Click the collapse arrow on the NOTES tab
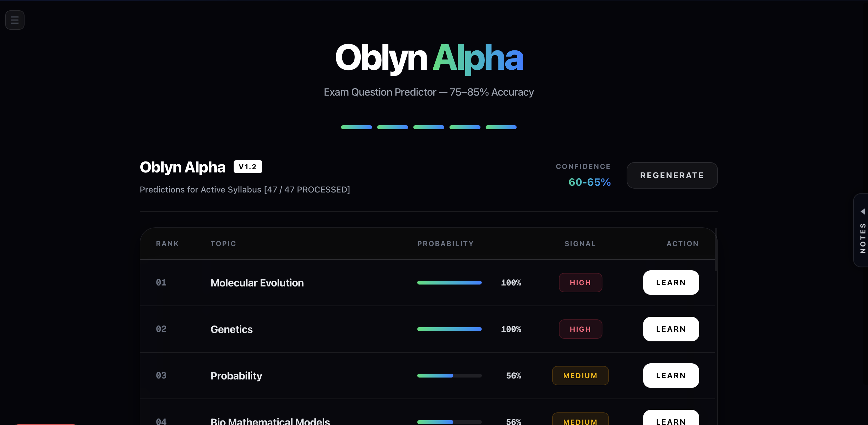The width and height of the screenshot is (868, 425). [x=863, y=211]
